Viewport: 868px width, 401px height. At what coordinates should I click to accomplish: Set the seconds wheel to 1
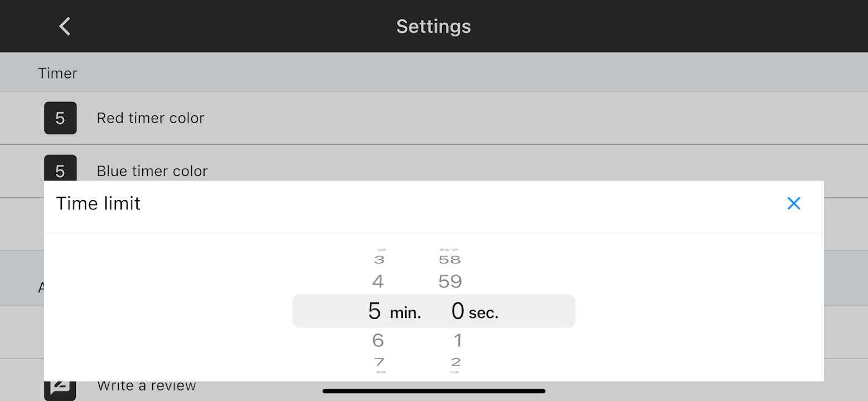(x=457, y=340)
